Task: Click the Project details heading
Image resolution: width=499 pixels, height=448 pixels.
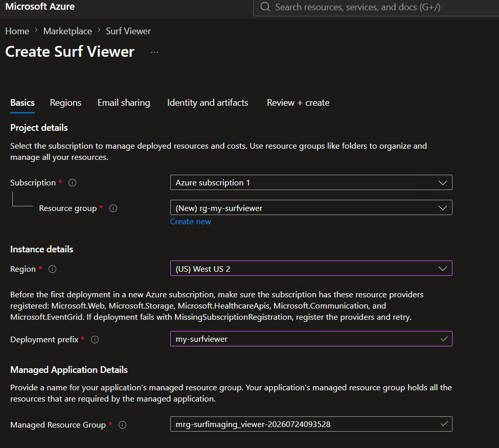Action: coord(39,128)
